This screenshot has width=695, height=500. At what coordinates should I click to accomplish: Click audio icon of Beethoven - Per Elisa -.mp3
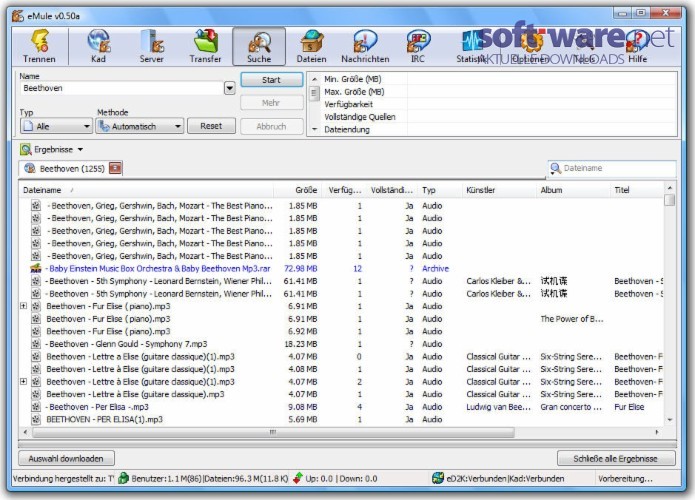[36, 407]
